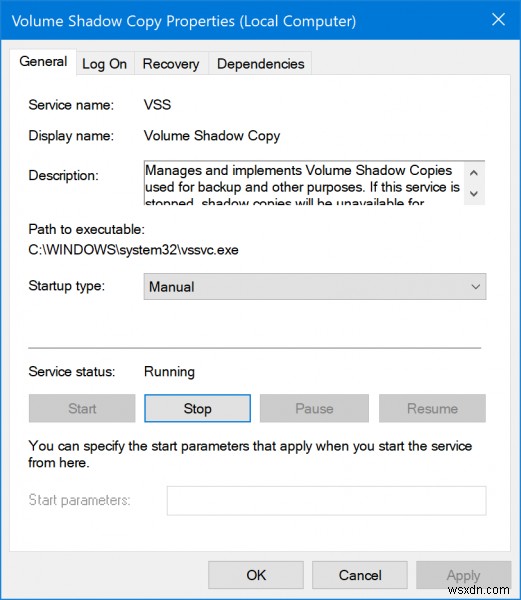Dismiss dialog with Cancel button

(x=360, y=575)
